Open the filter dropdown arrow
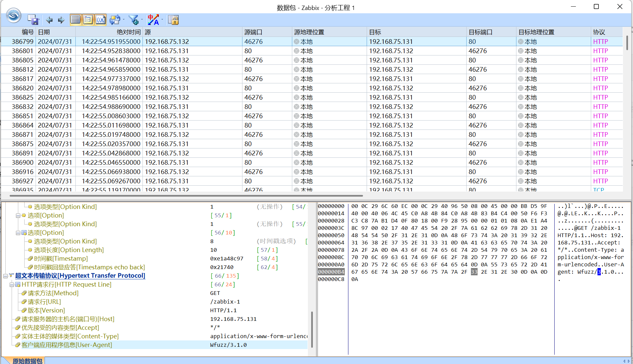 pyautogui.click(x=142, y=20)
